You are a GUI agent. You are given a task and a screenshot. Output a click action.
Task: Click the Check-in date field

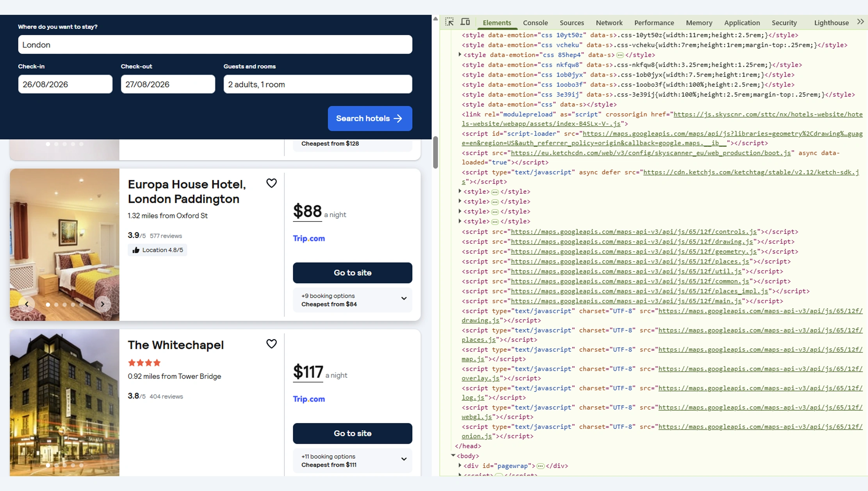pos(65,84)
